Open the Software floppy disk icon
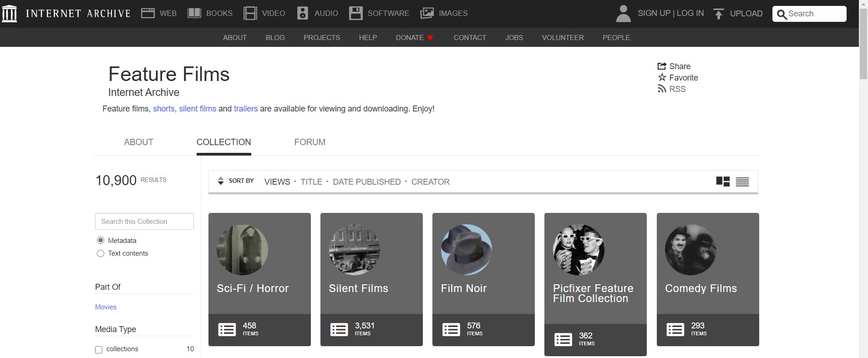868x358 pixels. [356, 13]
